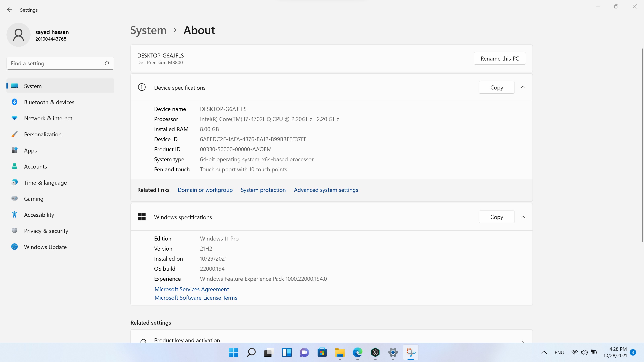Go to Personalization settings

click(61, 134)
